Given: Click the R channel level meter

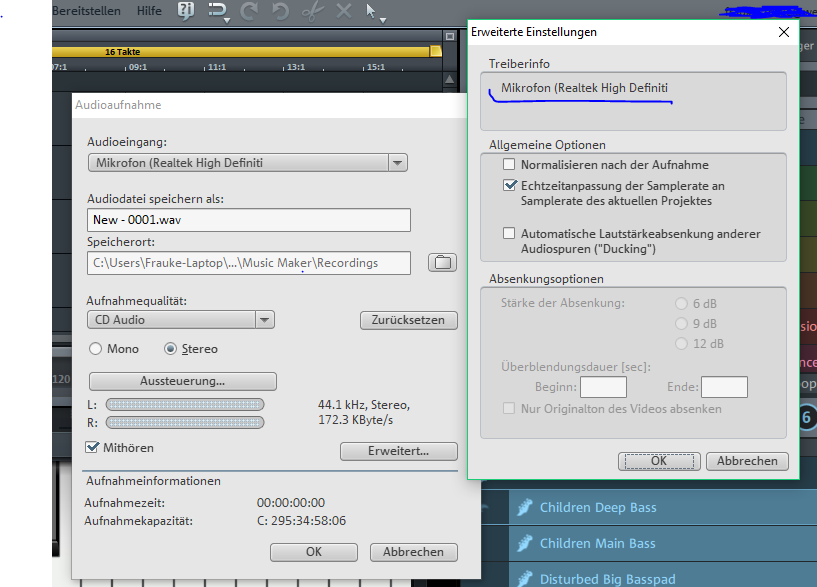Looking at the screenshot, I should (x=185, y=422).
